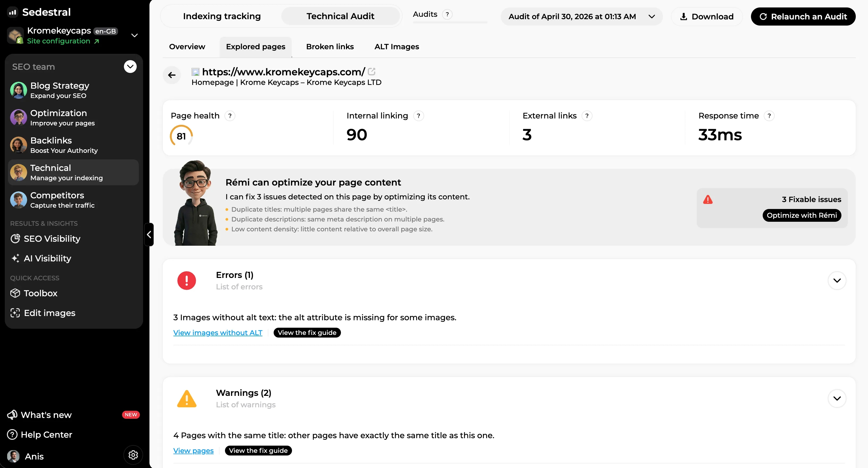This screenshot has height=468, width=868.
Task: Select the Technical agent
Action: click(x=73, y=172)
